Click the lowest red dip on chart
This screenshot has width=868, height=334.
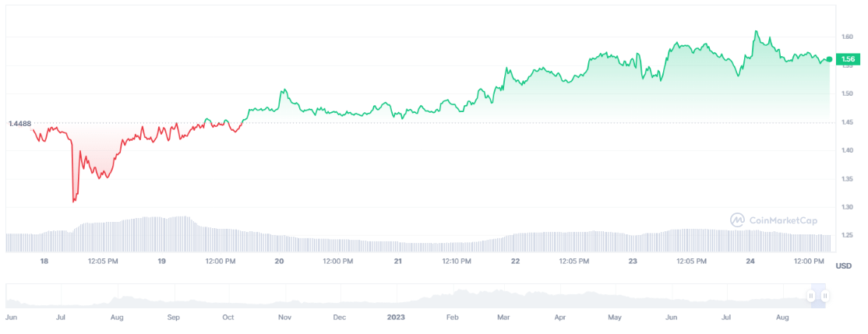click(x=74, y=201)
